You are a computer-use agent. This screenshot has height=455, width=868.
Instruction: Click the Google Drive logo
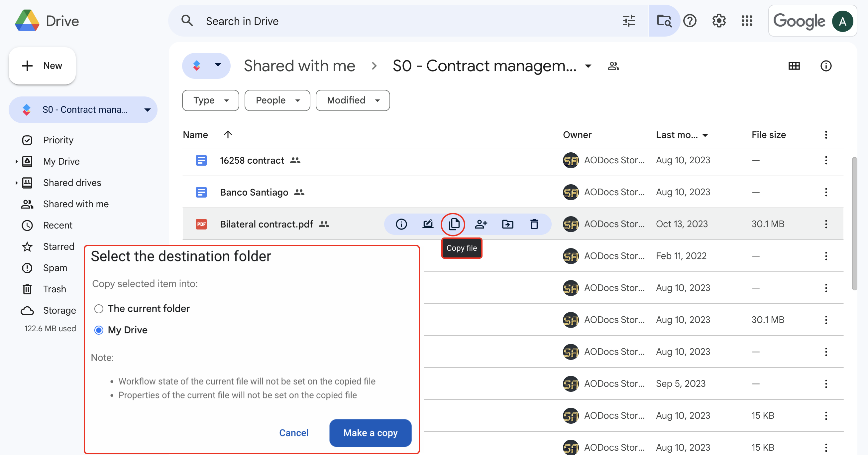pos(27,21)
